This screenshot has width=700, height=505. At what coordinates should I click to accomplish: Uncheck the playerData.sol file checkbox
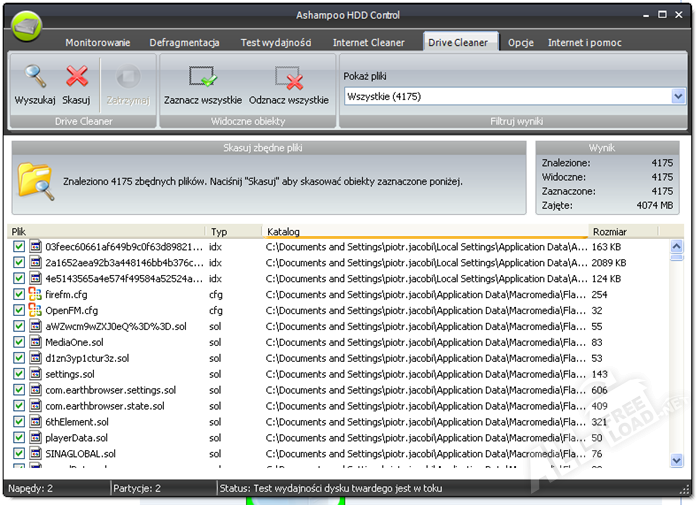(19, 438)
